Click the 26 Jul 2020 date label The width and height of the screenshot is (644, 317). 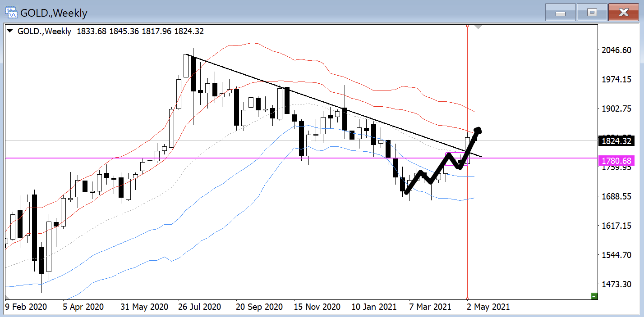tap(199, 307)
